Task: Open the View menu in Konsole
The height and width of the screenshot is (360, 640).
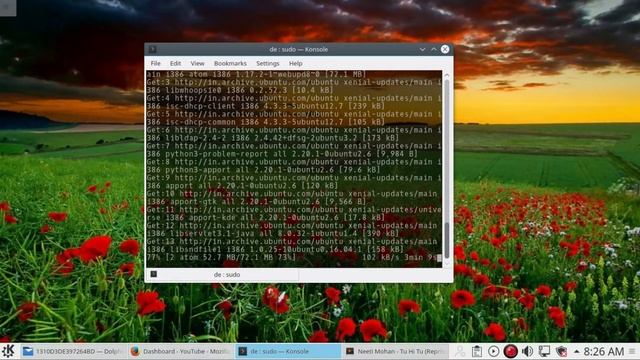Action: pos(197,64)
